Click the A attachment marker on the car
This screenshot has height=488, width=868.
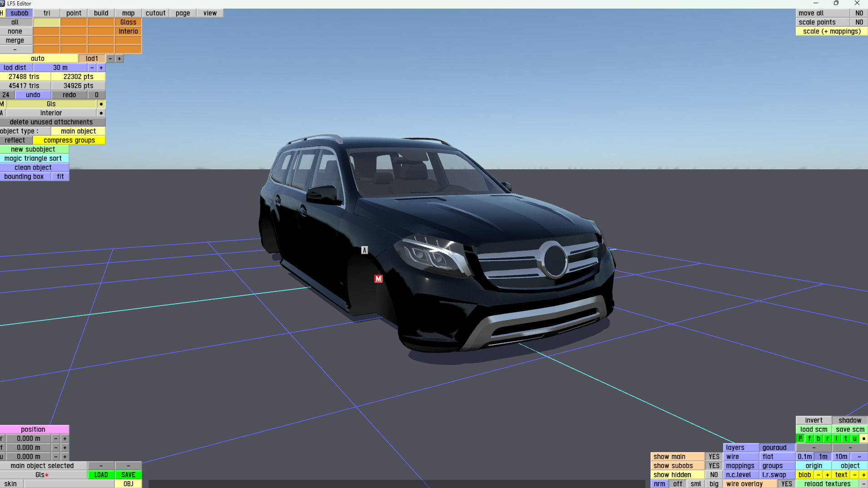pyautogui.click(x=365, y=250)
